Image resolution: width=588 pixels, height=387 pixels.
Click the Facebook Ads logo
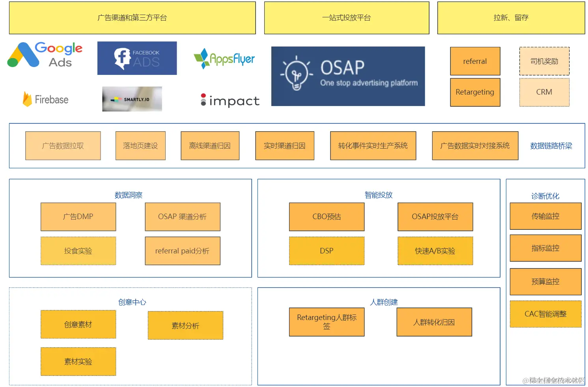click(x=137, y=58)
